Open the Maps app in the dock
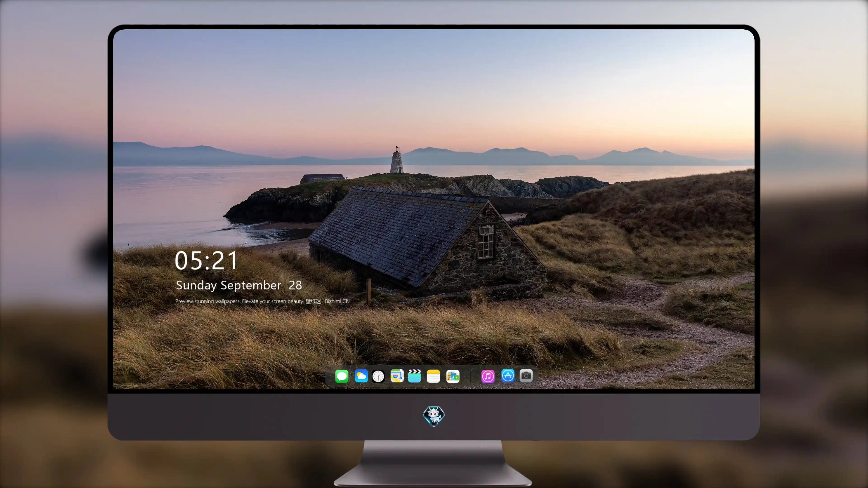This screenshot has height=488, width=868. (x=397, y=376)
